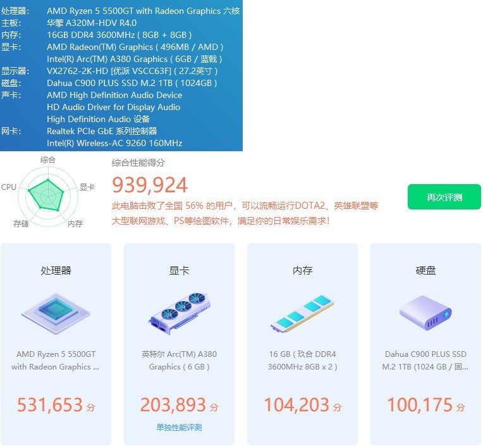The width and height of the screenshot is (483, 448).
Task: Click the memory score 104,203
Action: pos(297,404)
